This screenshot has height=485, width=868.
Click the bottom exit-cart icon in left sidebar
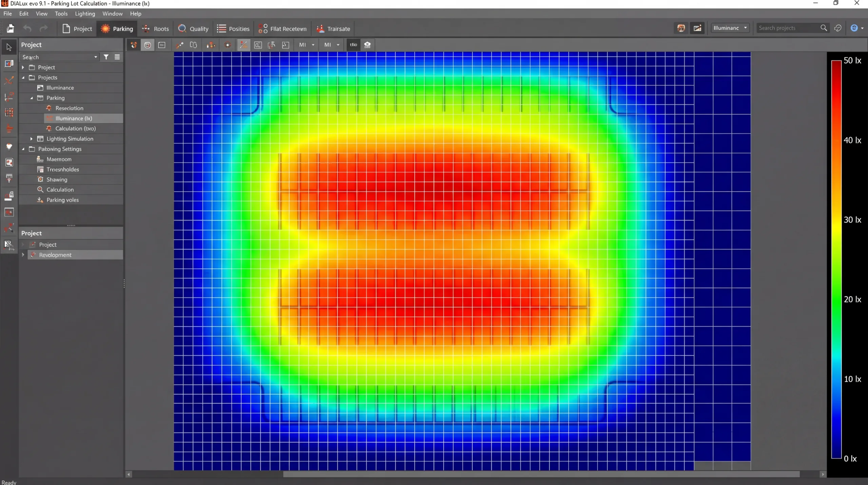9,244
